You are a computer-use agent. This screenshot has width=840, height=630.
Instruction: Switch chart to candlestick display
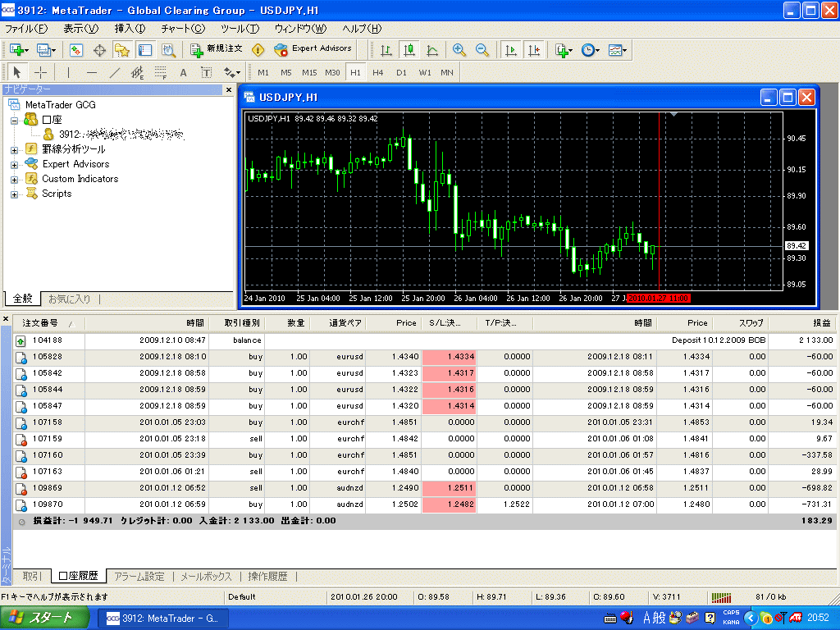coord(409,50)
